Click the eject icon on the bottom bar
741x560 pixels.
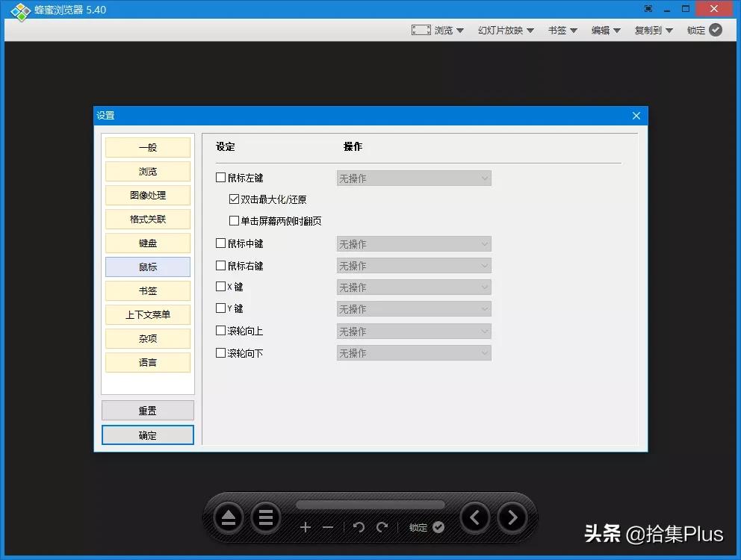tap(229, 517)
